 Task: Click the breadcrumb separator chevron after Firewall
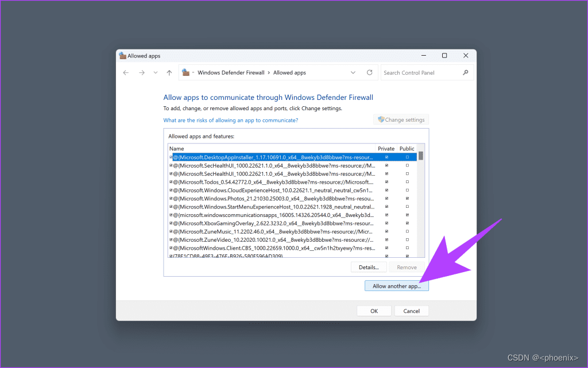pyautogui.click(x=269, y=73)
